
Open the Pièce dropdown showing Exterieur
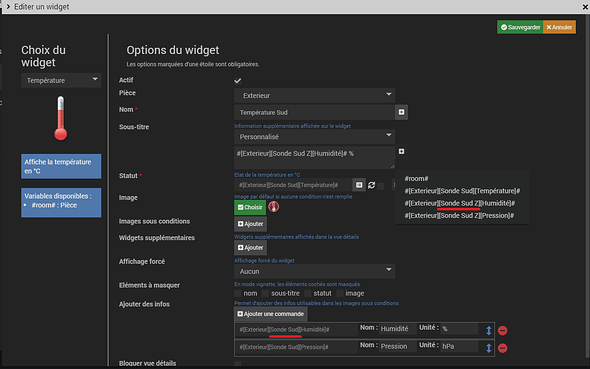click(314, 96)
